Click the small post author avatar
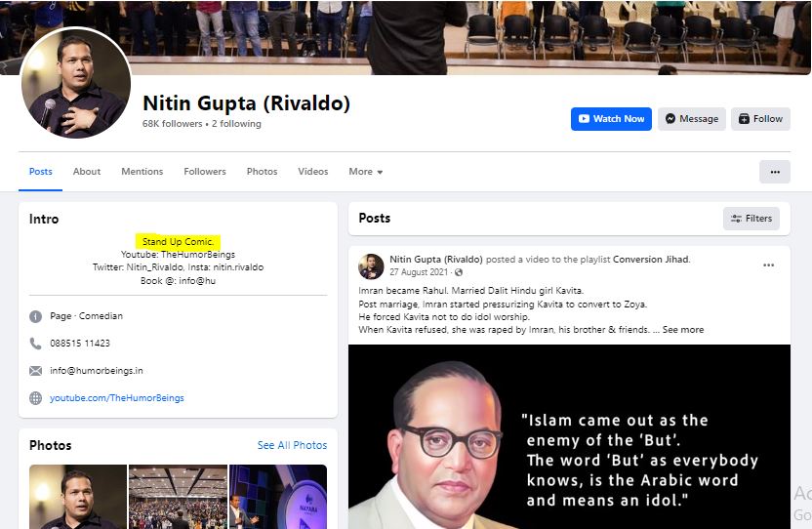 [x=371, y=266]
